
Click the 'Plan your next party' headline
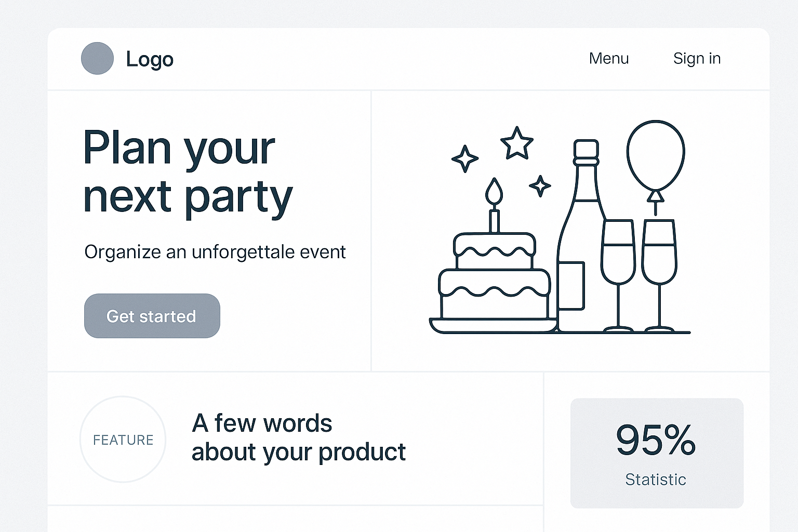(188, 171)
